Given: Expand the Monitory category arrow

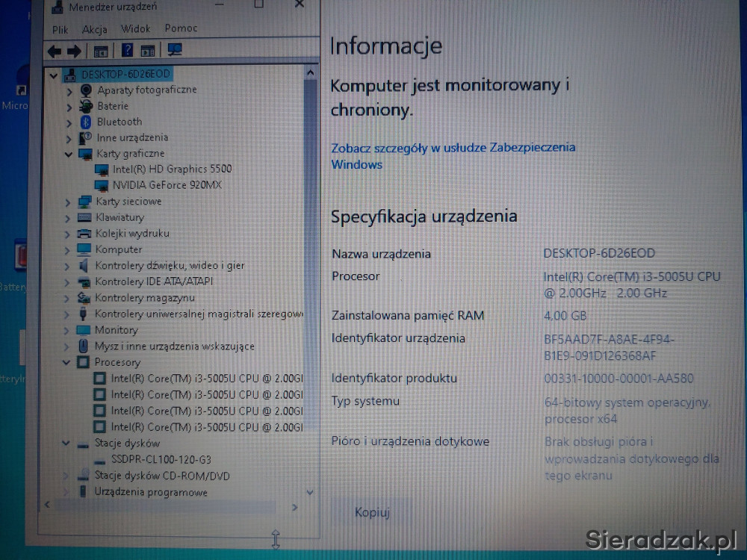Looking at the screenshot, I should click(66, 331).
